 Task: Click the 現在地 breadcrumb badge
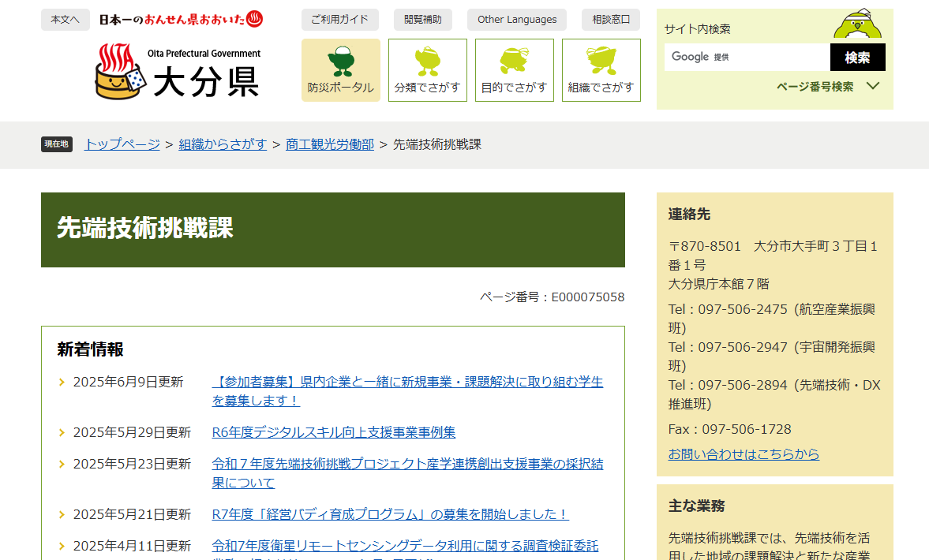pos(57,144)
